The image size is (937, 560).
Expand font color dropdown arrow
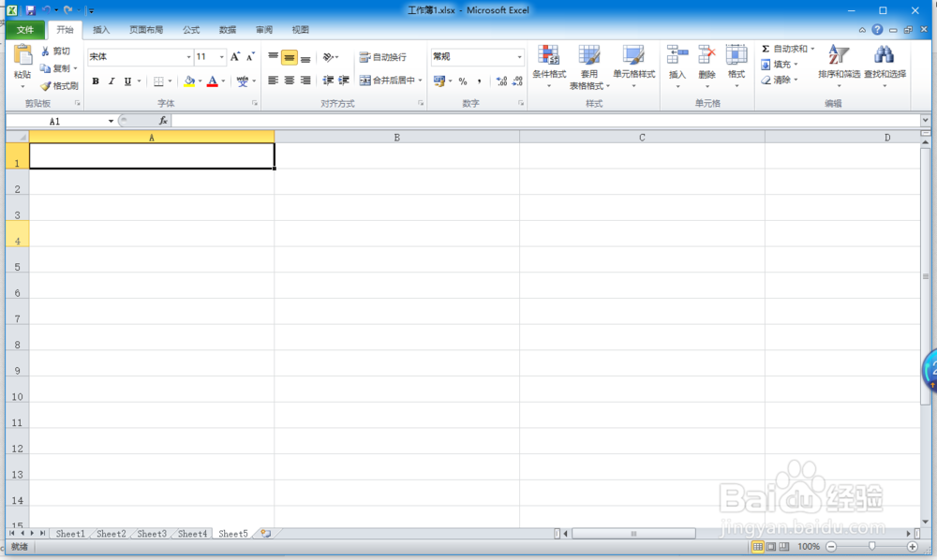click(x=223, y=81)
